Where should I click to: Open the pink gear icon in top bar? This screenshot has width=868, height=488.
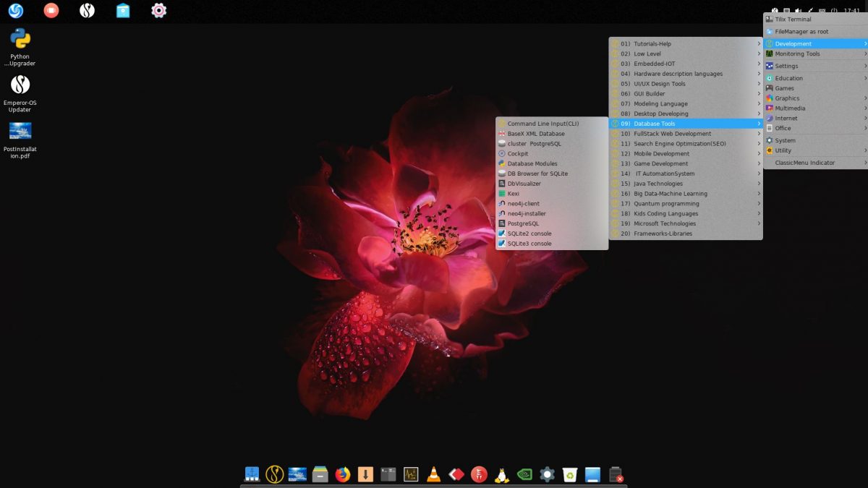[159, 10]
